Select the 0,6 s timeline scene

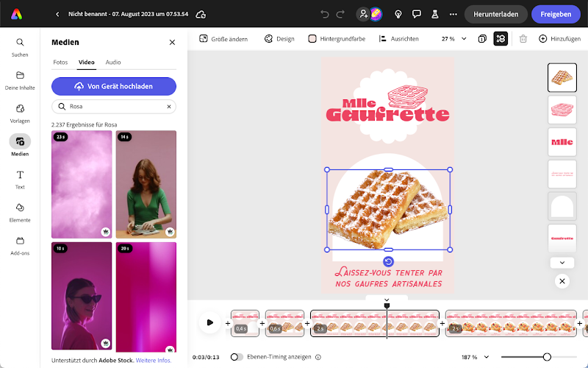284,323
